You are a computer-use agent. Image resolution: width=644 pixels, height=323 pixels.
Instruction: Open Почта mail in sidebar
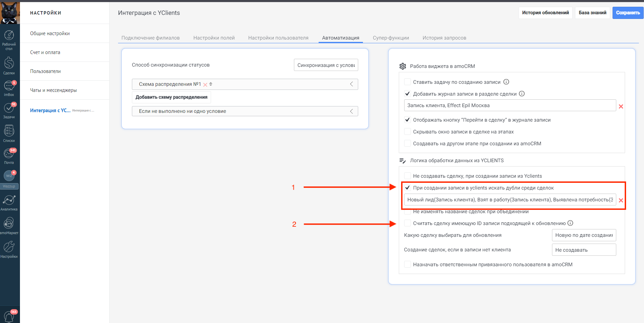coord(9,156)
